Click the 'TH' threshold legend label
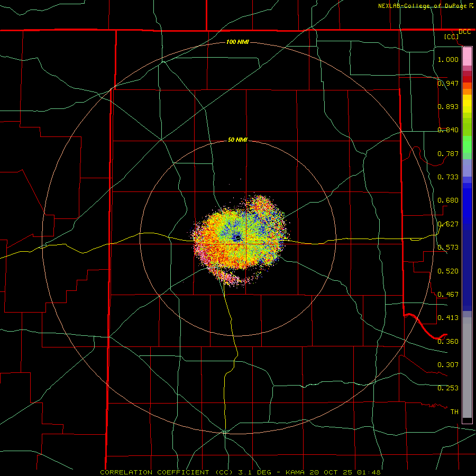 coord(454,412)
